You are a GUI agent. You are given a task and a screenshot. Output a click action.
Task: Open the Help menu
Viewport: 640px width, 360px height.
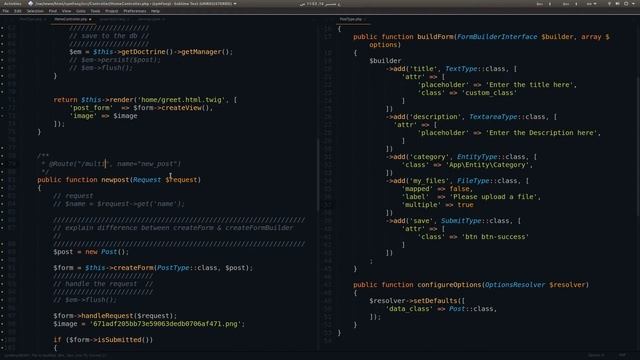pyautogui.click(x=156, y=11)
